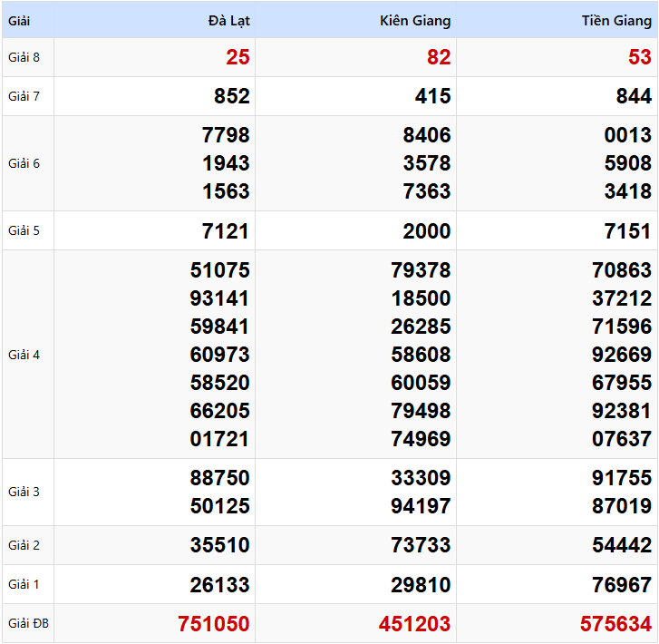Click number 58520 in Giải 4
The width and height of the screenshot is (659, 644).
219,383
